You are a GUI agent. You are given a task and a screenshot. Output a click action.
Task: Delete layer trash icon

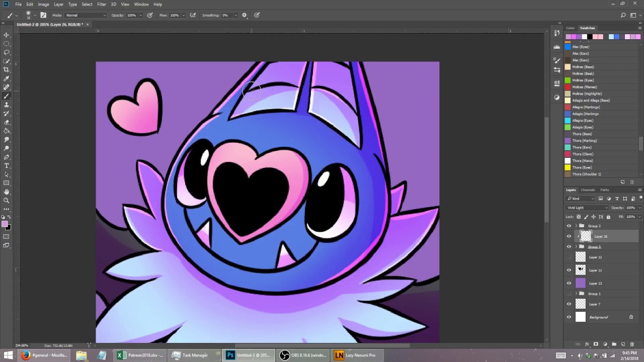point(632,344)
